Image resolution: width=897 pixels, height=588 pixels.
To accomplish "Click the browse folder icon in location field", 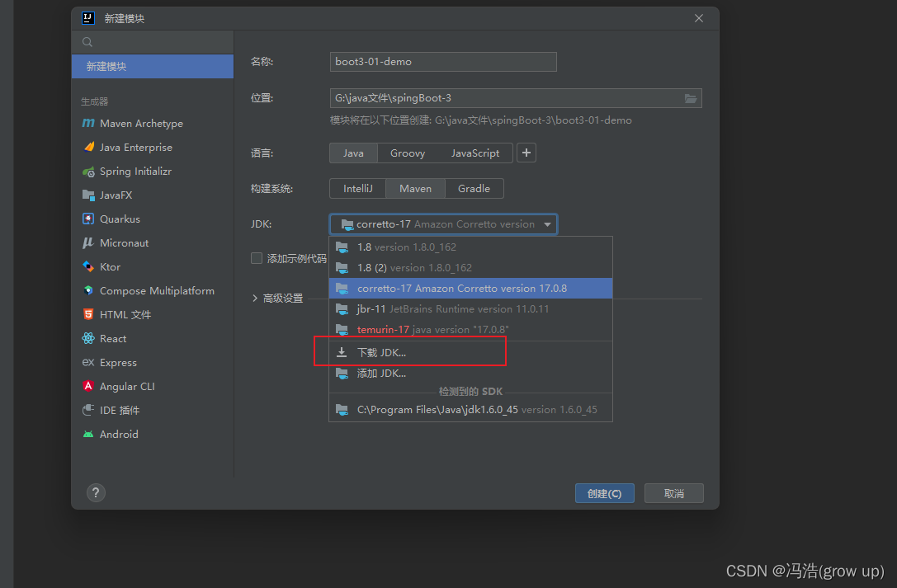I will click(691, 98).
